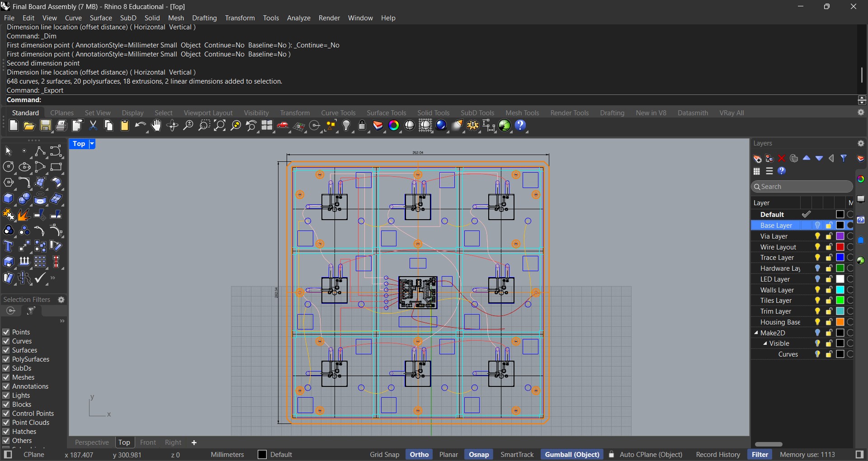Open Rhino Options gear icon
This screenshot has height=461, width=868.
pos(473,126)
